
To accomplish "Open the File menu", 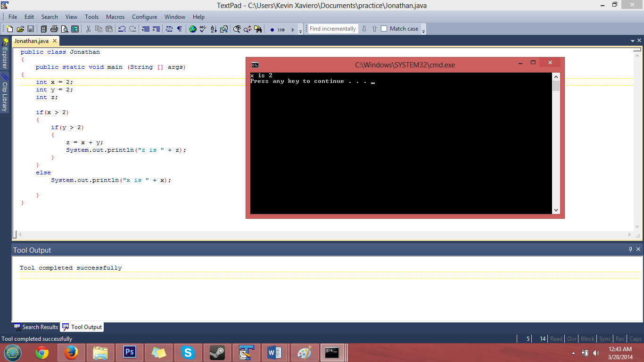I will 13,16.
